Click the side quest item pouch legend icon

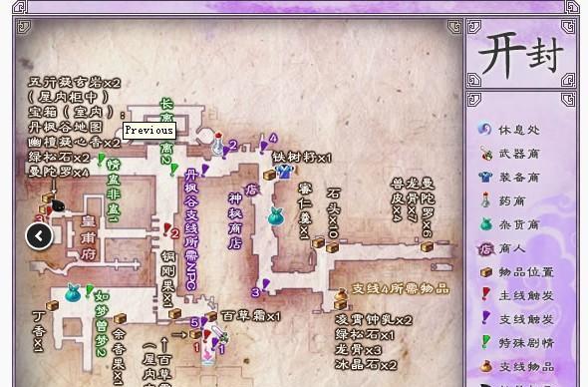[x=486, y=366]
